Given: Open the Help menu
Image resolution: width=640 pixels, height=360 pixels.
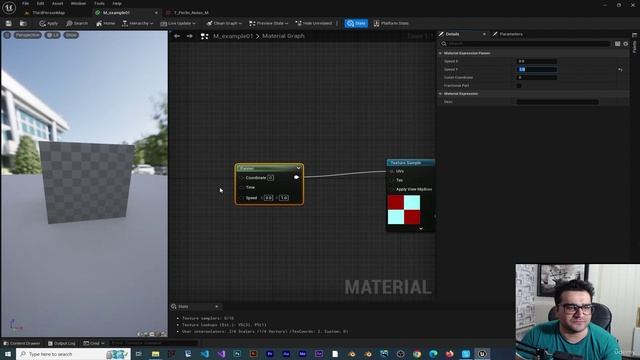Looking at the screenshot, I should point(117,3).
